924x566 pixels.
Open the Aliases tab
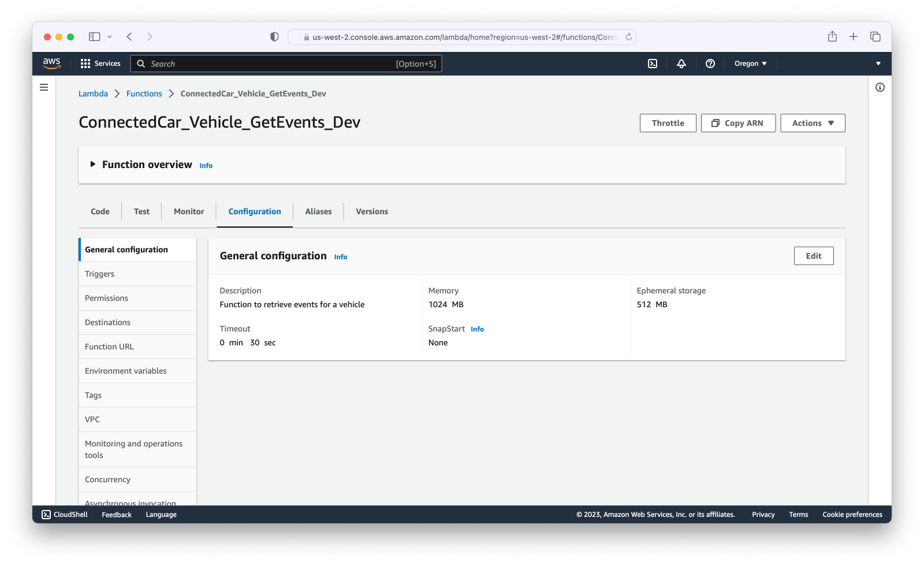(x=319, y=211)
